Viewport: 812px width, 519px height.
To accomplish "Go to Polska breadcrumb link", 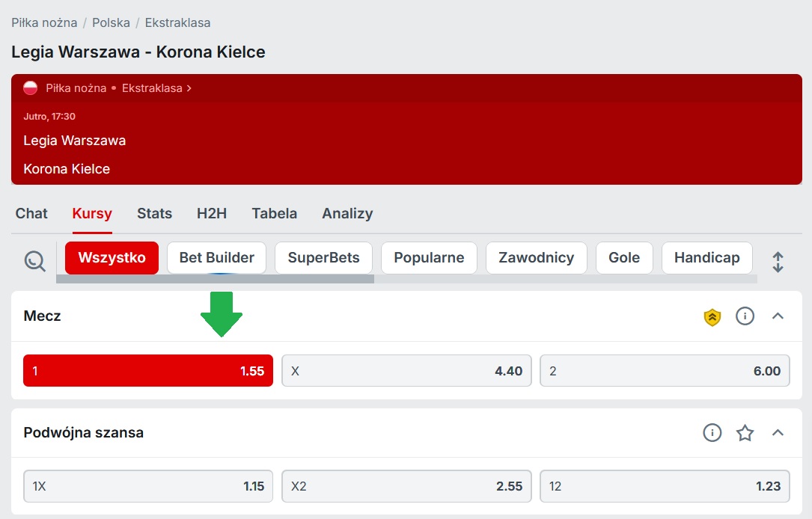I will point(111,22).
